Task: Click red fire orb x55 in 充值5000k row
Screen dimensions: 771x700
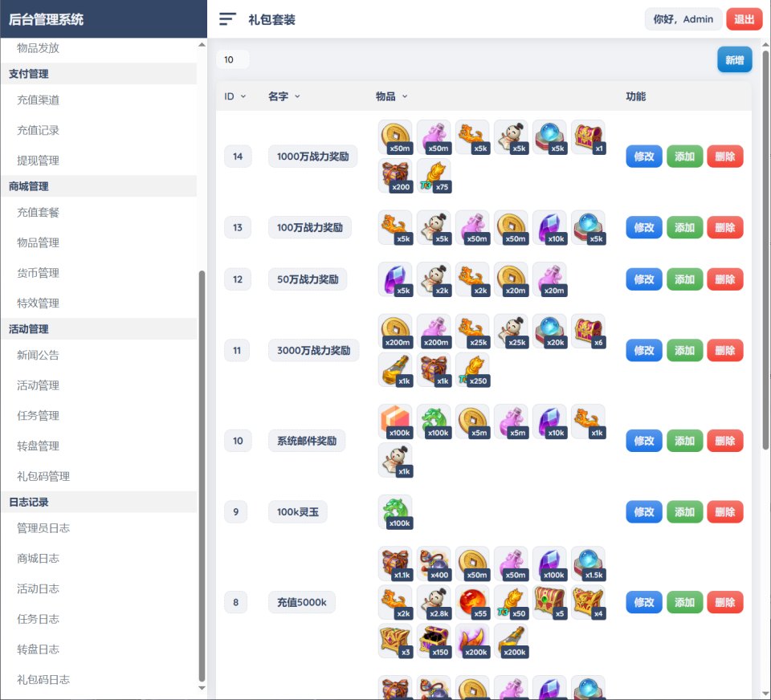Action: pos(472,602)
